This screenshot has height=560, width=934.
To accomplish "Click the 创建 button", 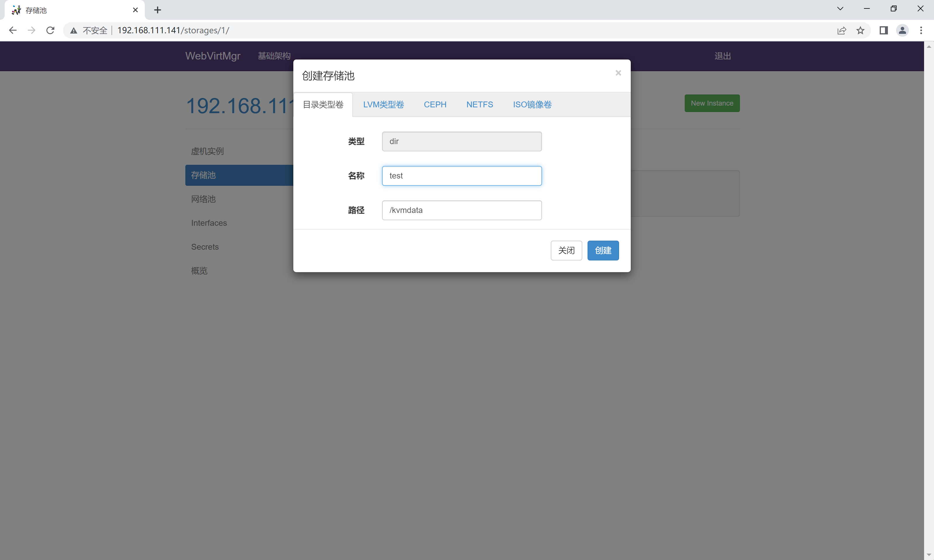I will [x=603, y=251].
